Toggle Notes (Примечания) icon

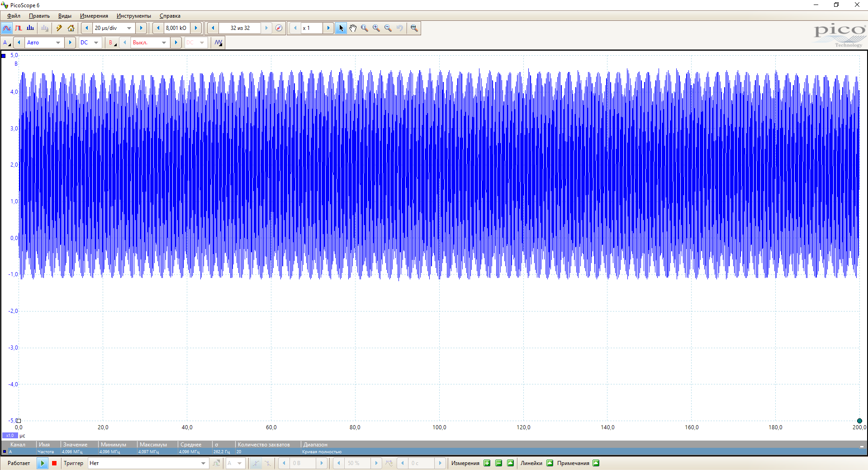(x=596, y=463)
